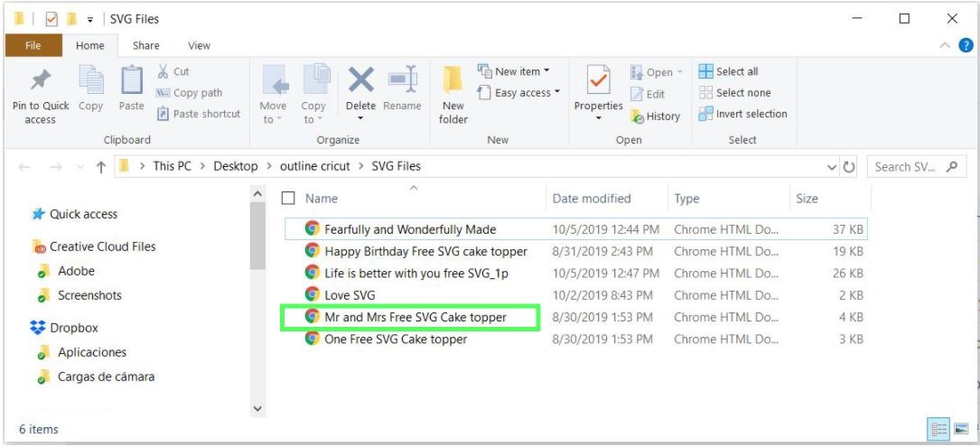Viewport: 980px width, 447px height.
Task: Go up one folder level arrow
Action: [x=100, y=167]
